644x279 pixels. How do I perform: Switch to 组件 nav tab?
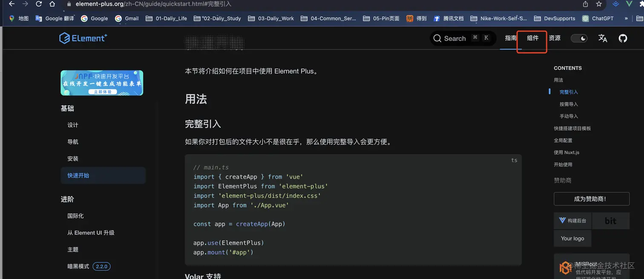click(532, 38)
